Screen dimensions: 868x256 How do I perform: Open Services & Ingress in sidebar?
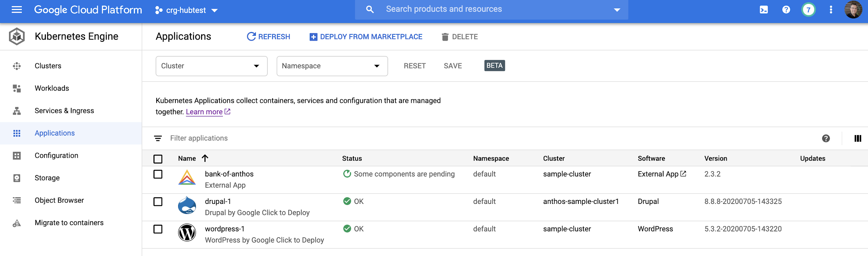[64, 111]
